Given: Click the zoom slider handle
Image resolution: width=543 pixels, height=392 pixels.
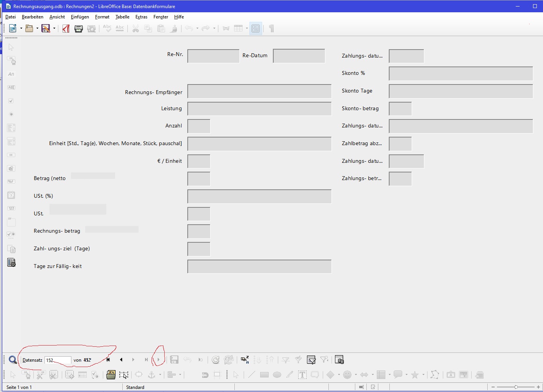Looking at the screenshot, I should click(516, 387).
